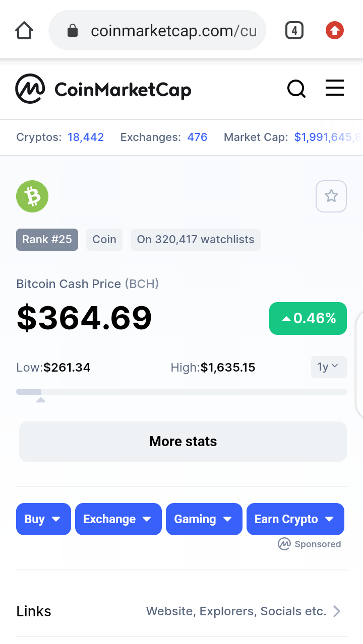The image size is (363, 644).
Task: Tap the coinmarketcap.com address bar
Action: [x=157, y=31]
